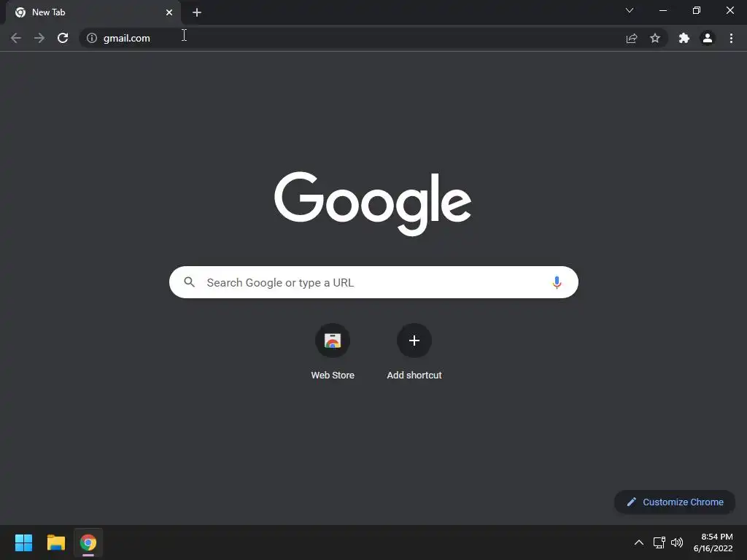Image resolution: width=747 pixels, height=560 pixels.
Task: Share this page icon in address bar
Action: point(632,38)
